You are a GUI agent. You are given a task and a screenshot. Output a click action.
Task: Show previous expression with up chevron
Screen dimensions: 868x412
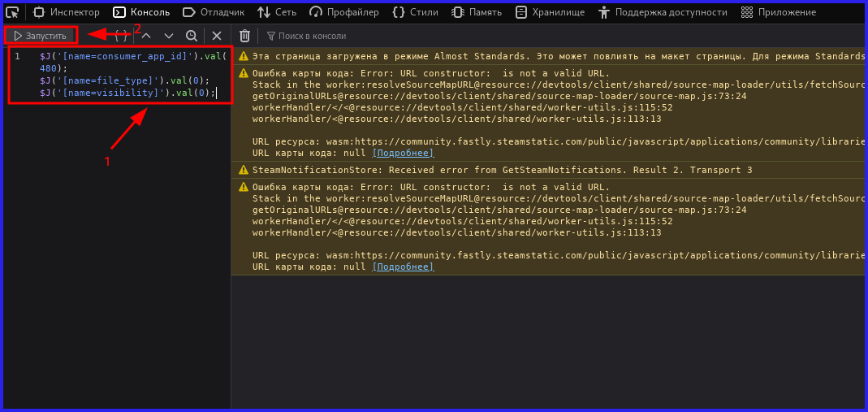click(x=146, y=36)
